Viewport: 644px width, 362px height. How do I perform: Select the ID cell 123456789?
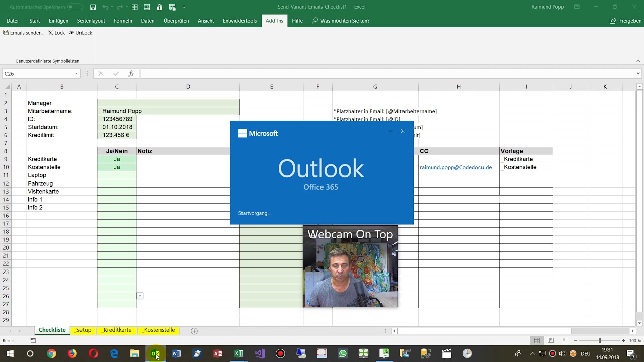[x=117, y=119]
